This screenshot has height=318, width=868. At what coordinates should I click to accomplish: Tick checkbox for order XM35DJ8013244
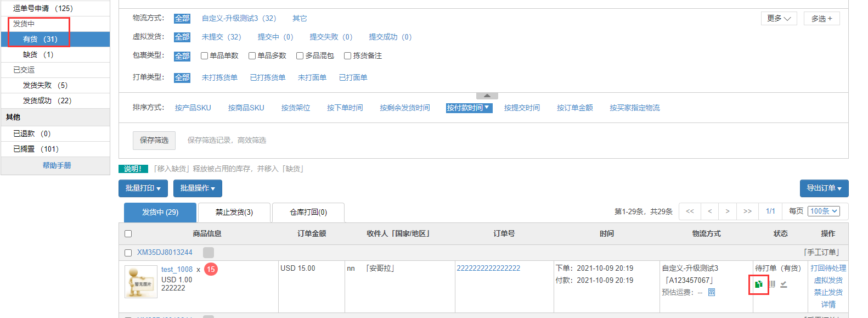pos(128,253)
